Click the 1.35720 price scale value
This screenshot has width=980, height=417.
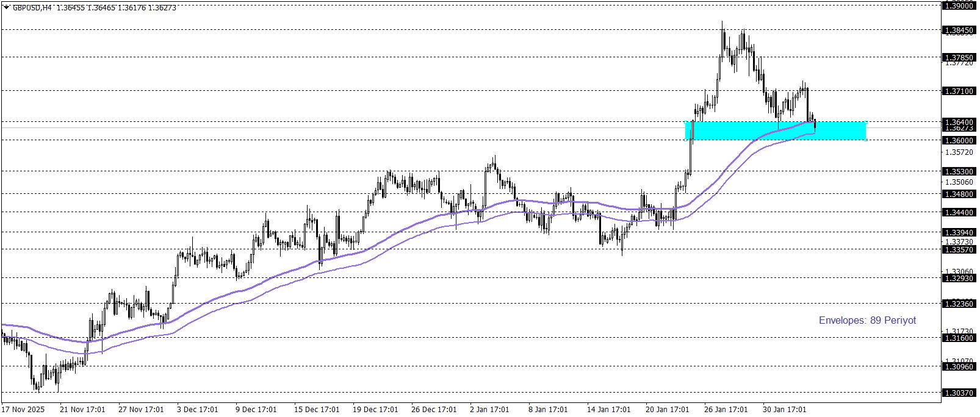(x=959, y=152)
